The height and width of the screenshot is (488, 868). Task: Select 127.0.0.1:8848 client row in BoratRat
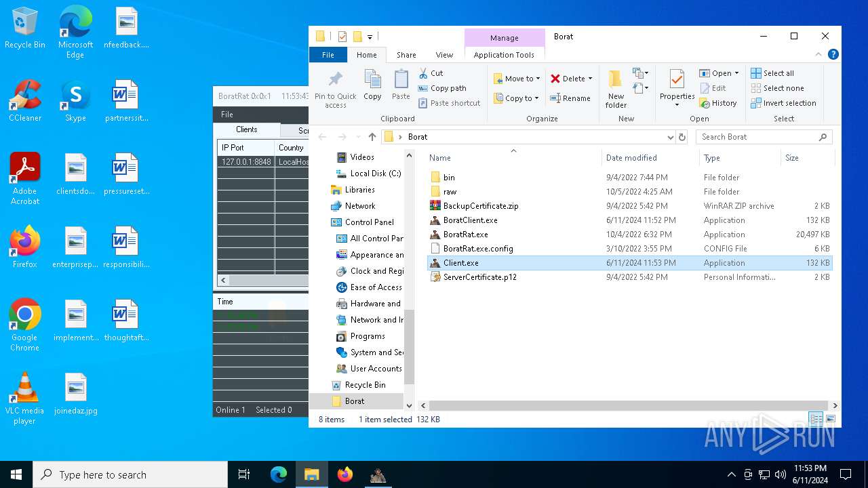[x=263, y=162]
